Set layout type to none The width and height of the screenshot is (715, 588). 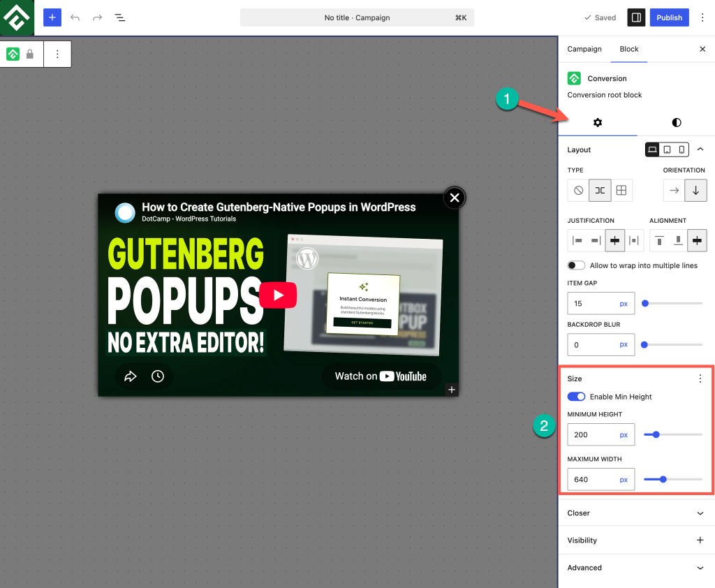(578, 190)
